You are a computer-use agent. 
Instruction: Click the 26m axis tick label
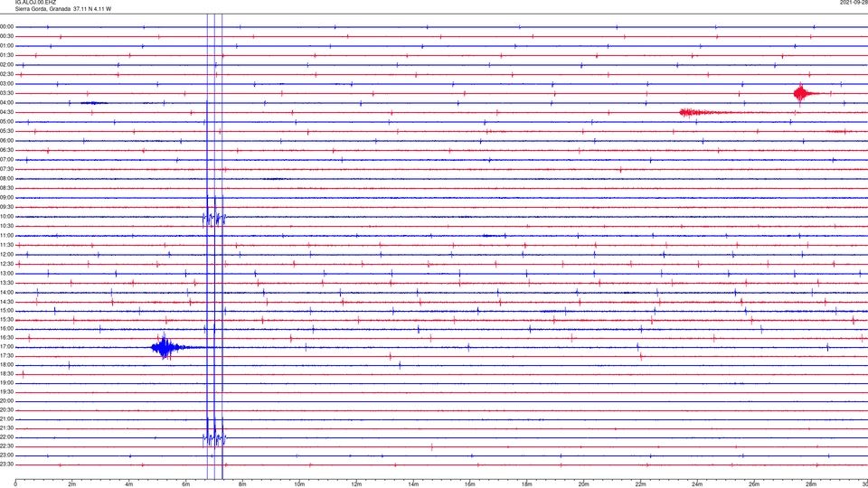tap(754, 484)
